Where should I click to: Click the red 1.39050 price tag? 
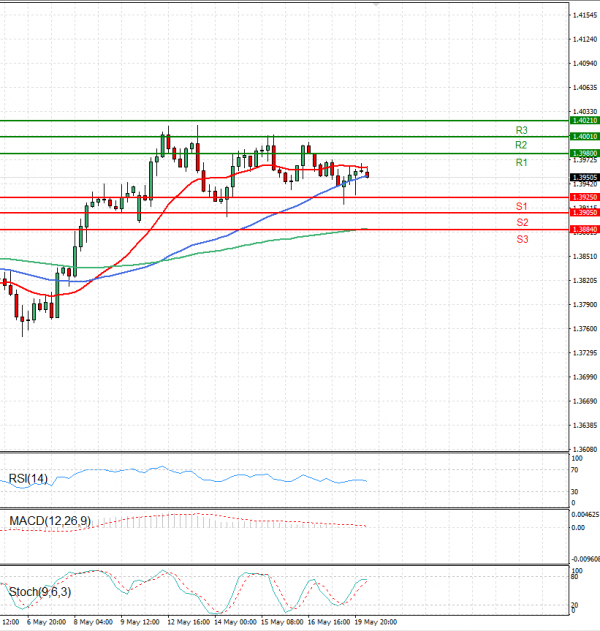point(585,213)
